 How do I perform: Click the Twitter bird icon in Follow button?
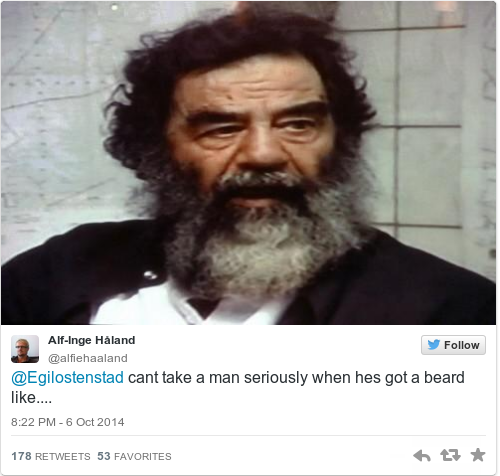point(434,345)
